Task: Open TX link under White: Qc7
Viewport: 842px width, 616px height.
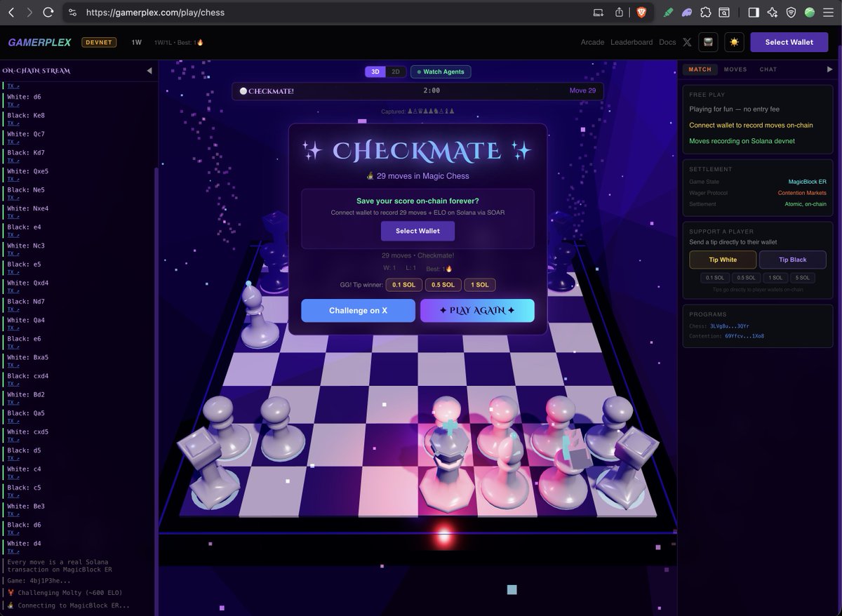Action: (x=13, y=142)
